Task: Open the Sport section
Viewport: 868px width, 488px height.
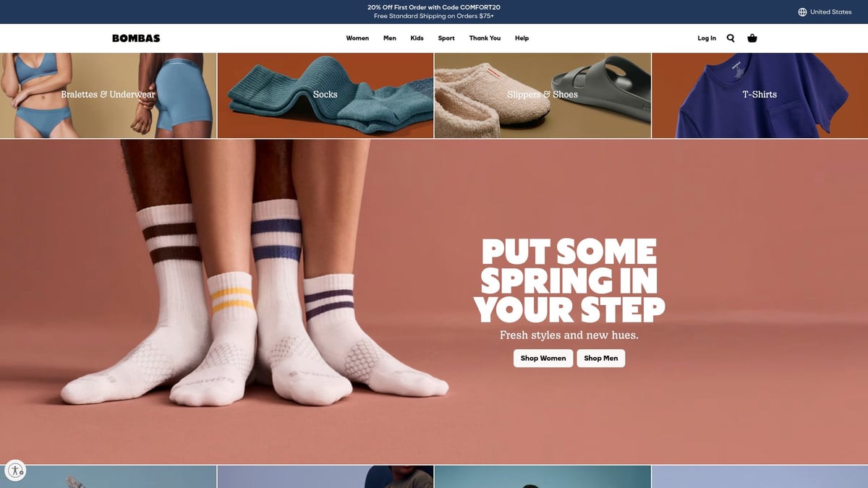Action: pyautogui.click(x=446, y=38)
